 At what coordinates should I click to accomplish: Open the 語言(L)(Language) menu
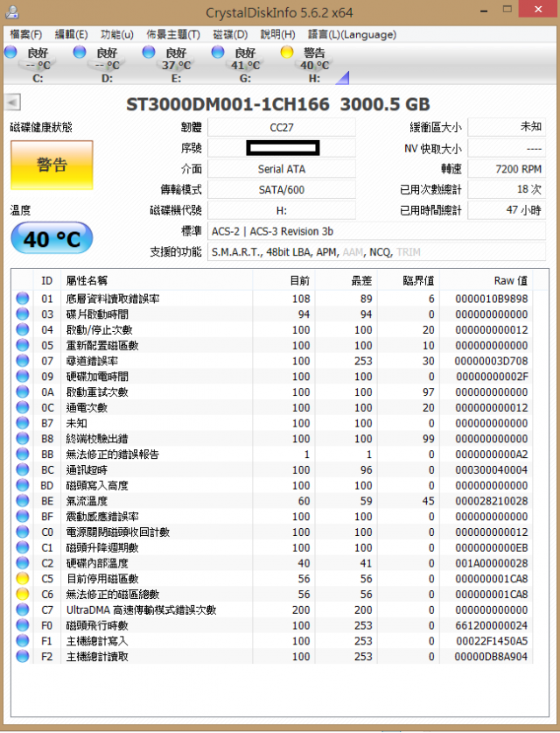[x=352, y=35]
